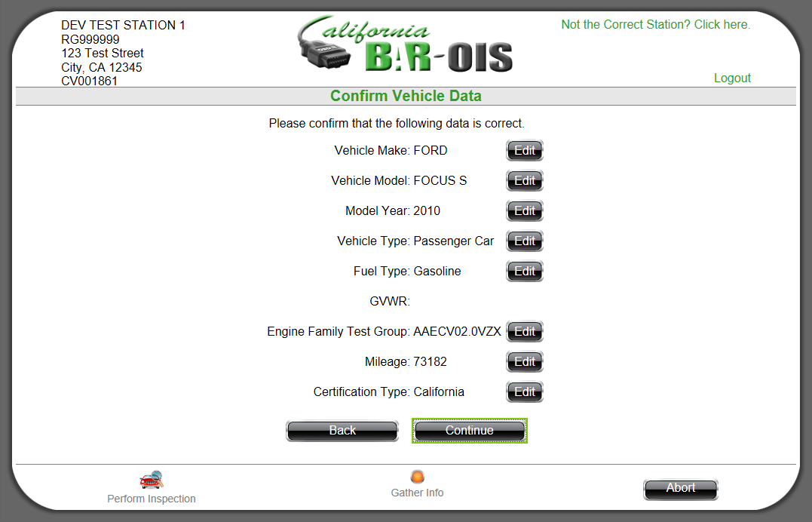Edit the Model Year 2010
Viewport: 812px width, 522px height.
[x=525, y=211]
